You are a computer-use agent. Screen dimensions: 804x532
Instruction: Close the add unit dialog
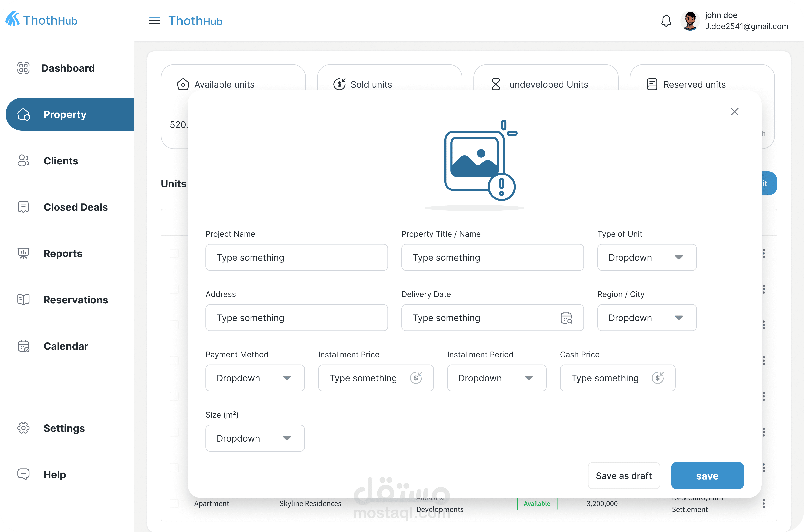pyautogui.click(x=734, y=112)
